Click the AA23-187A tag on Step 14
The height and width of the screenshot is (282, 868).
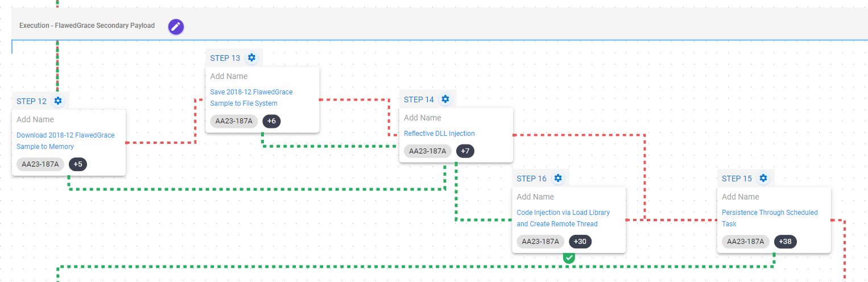pyautogui.click(x=427, y=151)
